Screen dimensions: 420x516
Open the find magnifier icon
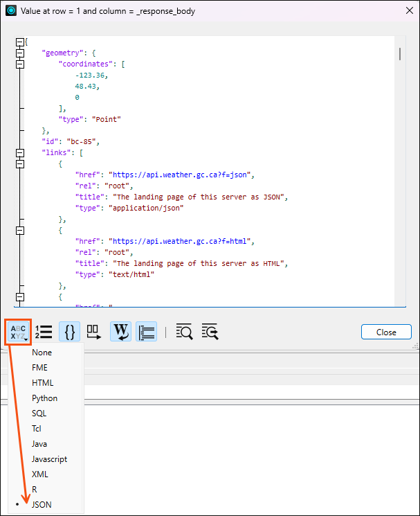(x=184, y=332)
